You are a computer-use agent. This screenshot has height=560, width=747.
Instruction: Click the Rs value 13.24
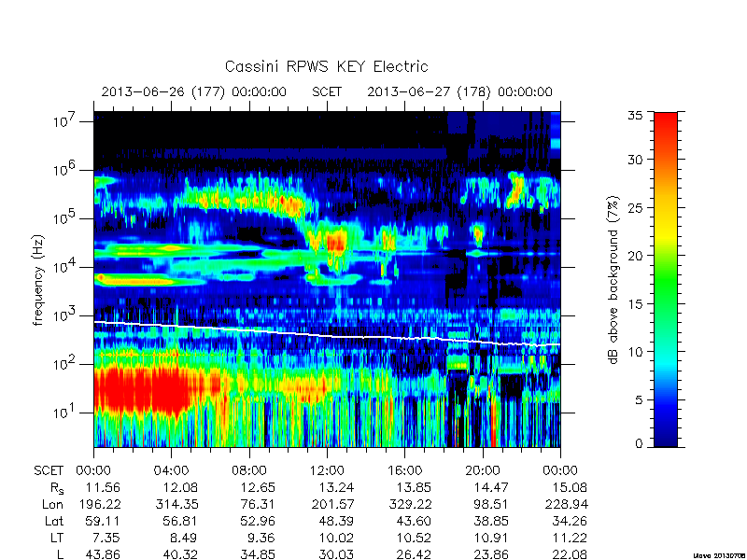pyautogui.click(x=336, y=487)
